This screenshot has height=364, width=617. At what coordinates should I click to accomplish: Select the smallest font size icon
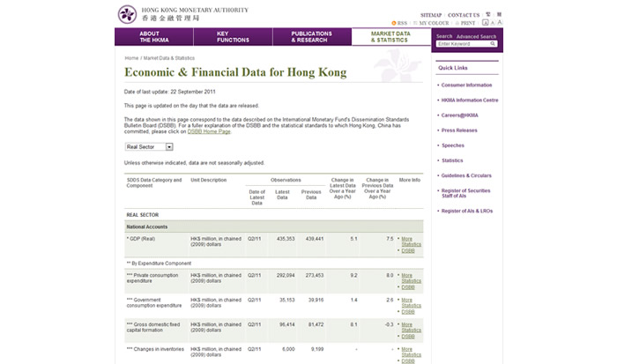coord(486,23)
